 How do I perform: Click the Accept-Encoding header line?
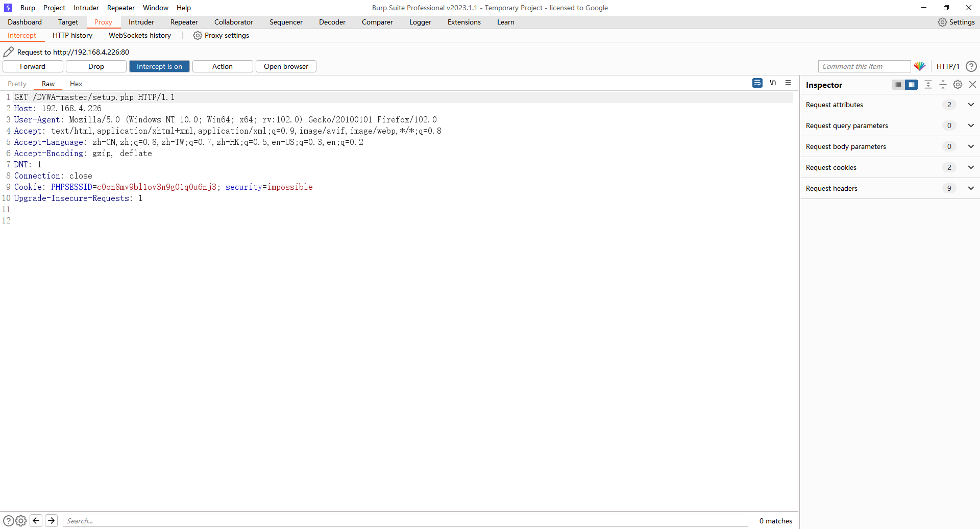tap(83, 153)
